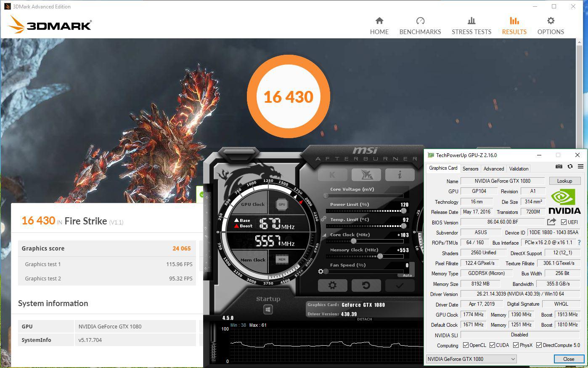The height and width of the screenshot is (368, 588).
Task: Click the Afterburner reset settings icon
Action: point(366,285)
